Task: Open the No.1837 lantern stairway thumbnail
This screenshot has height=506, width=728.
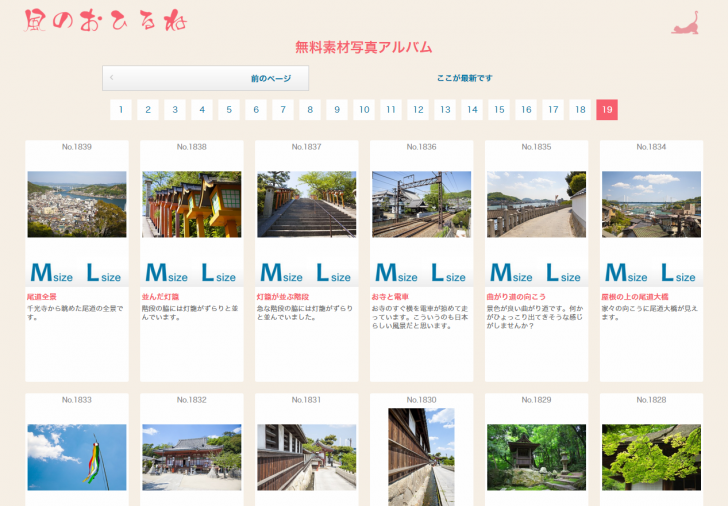Action: pyautogui.click(x=306, y=204)
